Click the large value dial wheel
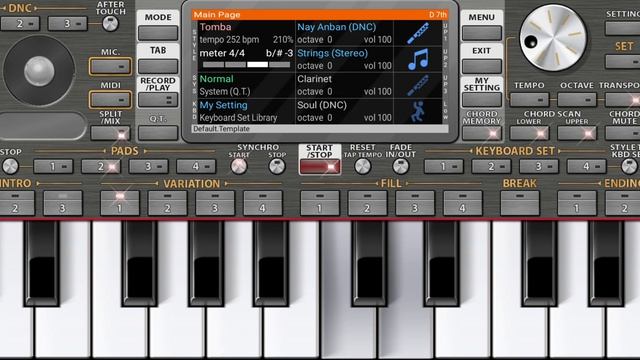Screen dimensions: 640x360 [553, 38]
